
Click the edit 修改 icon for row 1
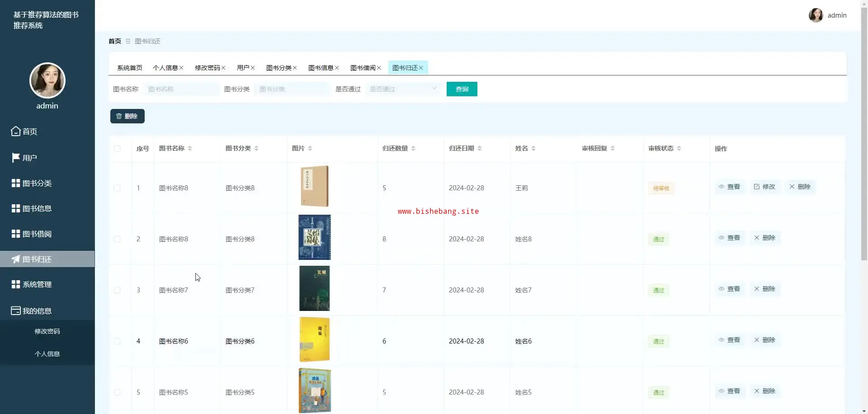pyautogui.click(x=757, y=187)
